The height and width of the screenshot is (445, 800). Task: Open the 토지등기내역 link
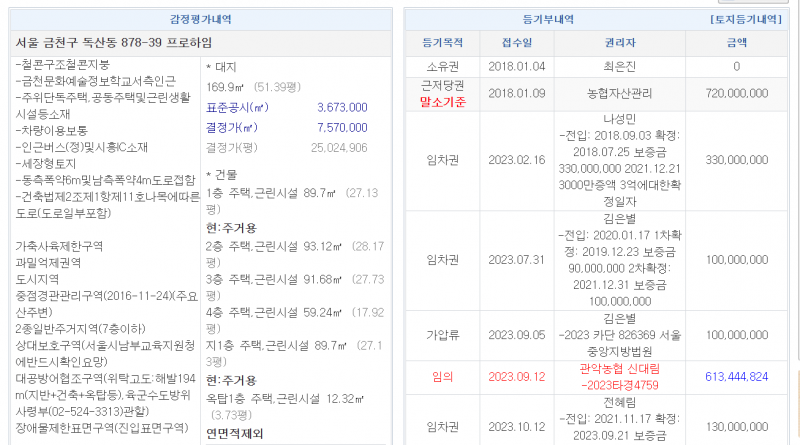coord(746,19)
